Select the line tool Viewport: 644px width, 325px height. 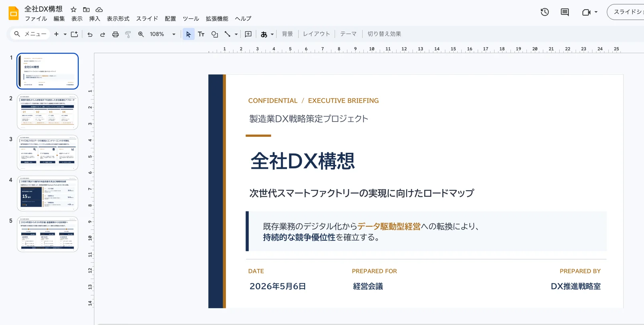point(227,34)
